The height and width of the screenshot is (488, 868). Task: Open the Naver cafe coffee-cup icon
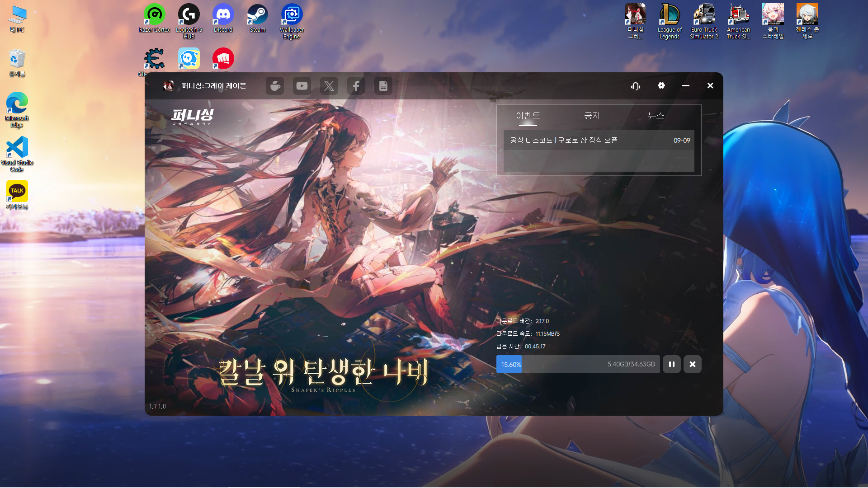[275, 86]
